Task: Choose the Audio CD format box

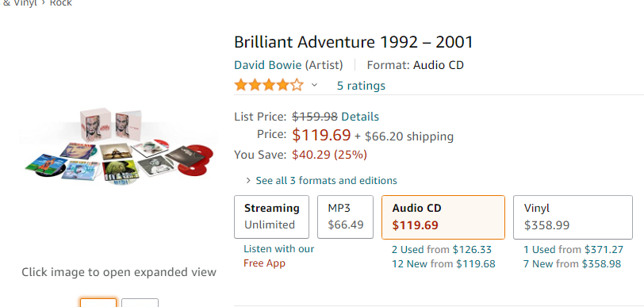Action: [443, 217]
